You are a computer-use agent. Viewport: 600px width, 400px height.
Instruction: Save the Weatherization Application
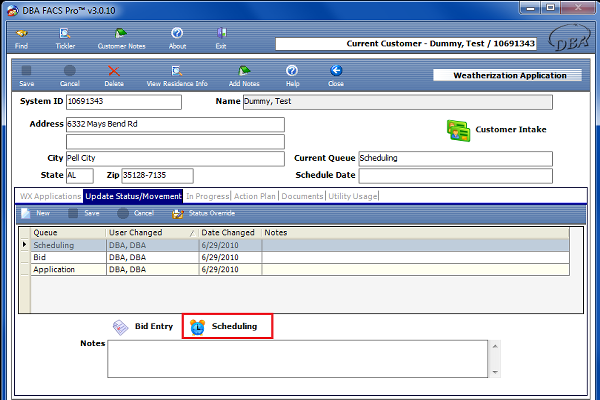pos(26,76)
